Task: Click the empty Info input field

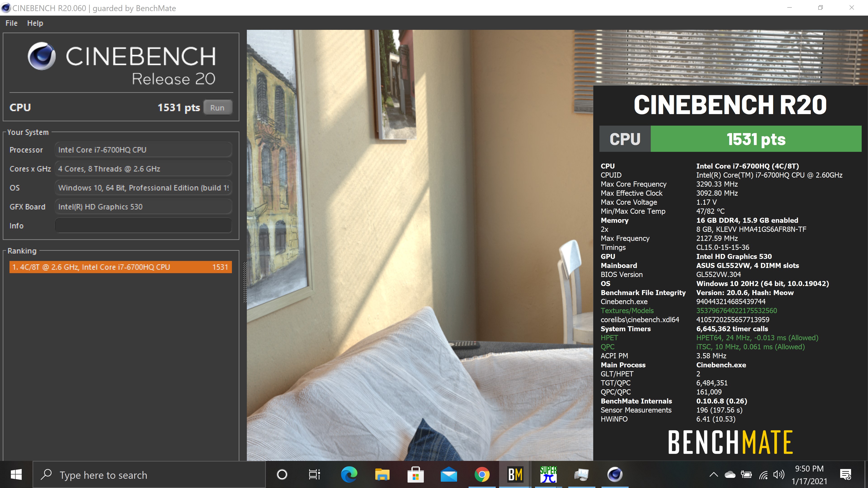Action: click(143, 226)
